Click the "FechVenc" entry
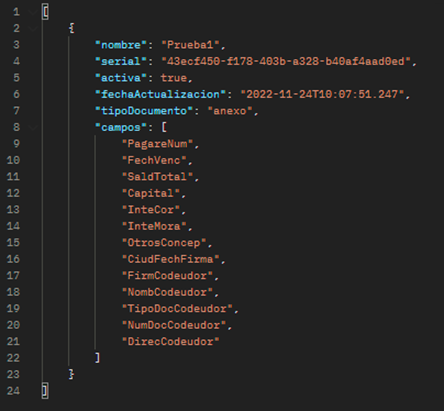The width and height of the screenshot is (444, 411). (154, 160)
